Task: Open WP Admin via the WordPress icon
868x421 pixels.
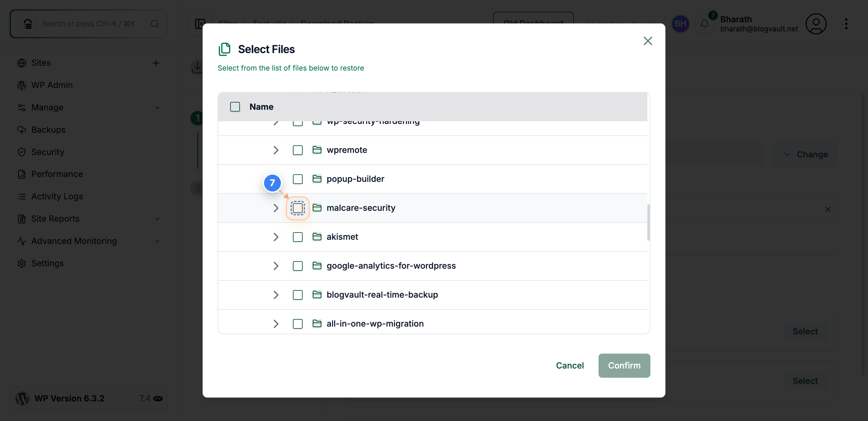Action: click(x=22, y=85)
